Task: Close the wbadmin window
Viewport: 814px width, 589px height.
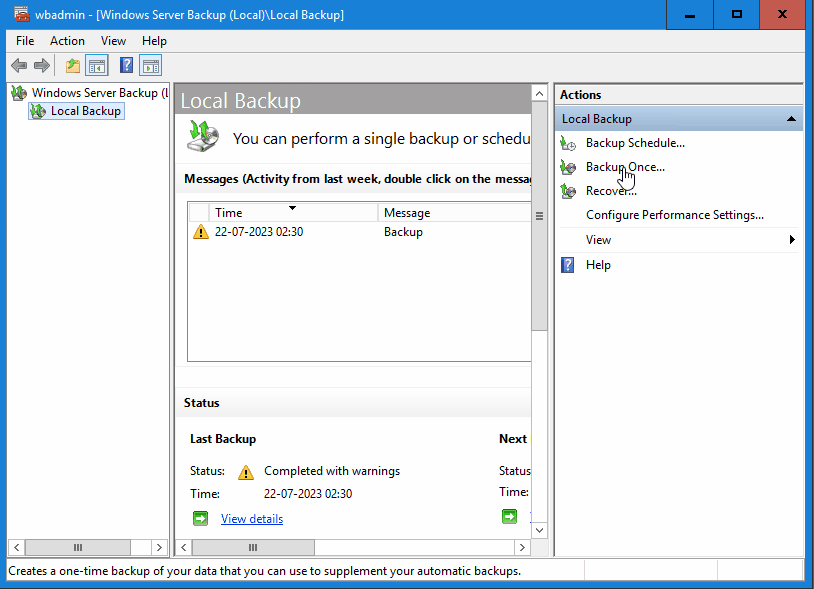Action: (782, 15)
